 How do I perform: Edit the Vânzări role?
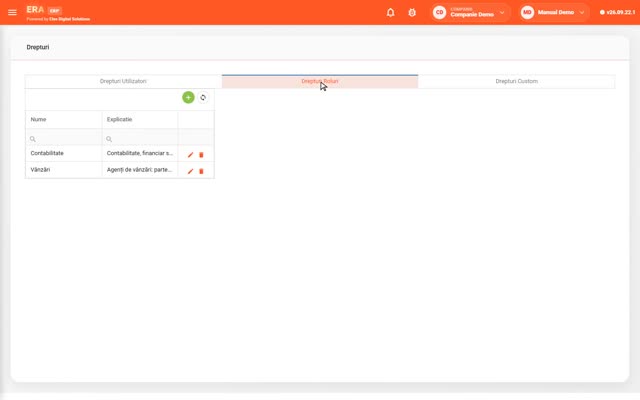coord(190,171)
